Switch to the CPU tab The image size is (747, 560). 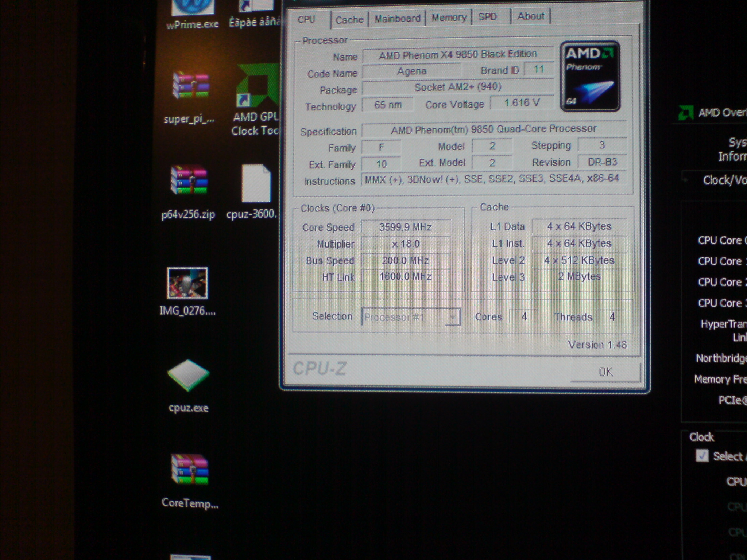click(307, 19)
